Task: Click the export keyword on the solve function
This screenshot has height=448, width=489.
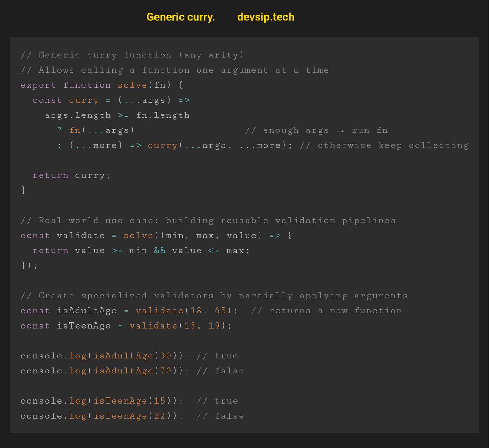Action: pyautogui.click(x=38, y=85)
